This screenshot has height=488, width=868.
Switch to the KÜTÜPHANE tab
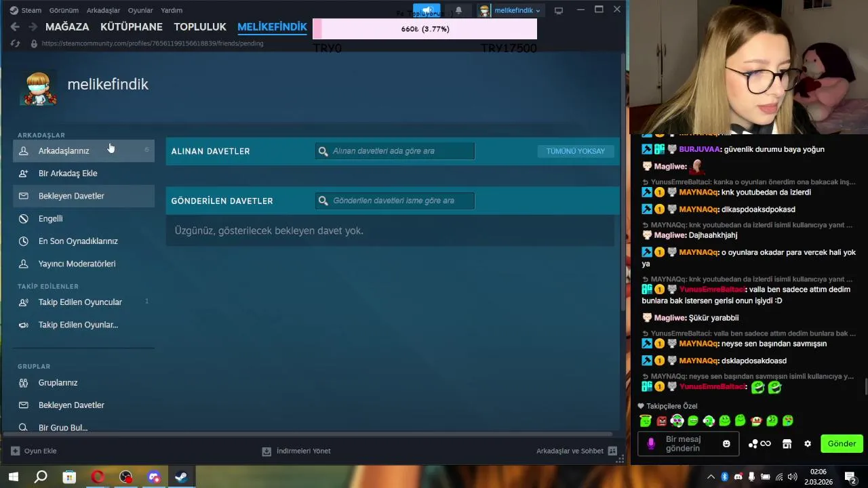pos(132,26)
